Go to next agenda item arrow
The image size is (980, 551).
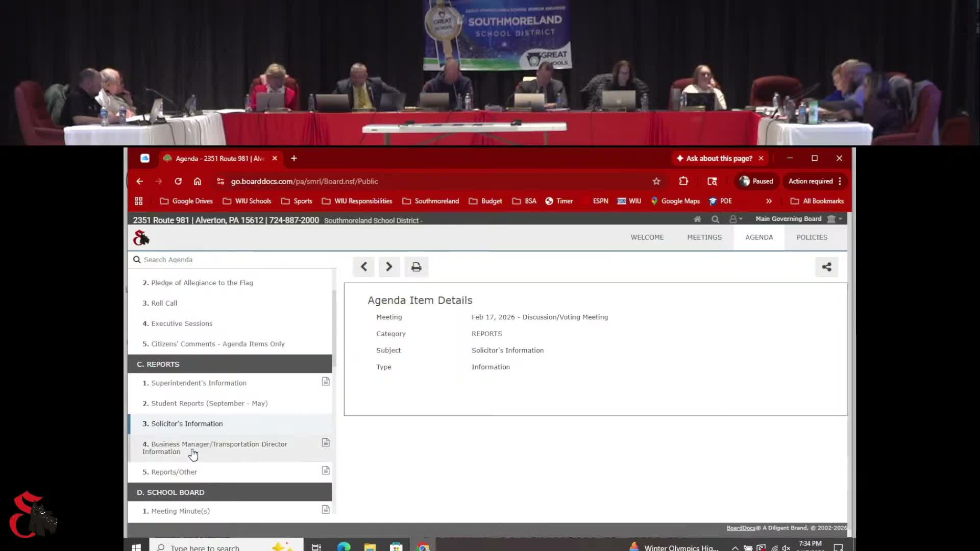[x=389, y=267]
